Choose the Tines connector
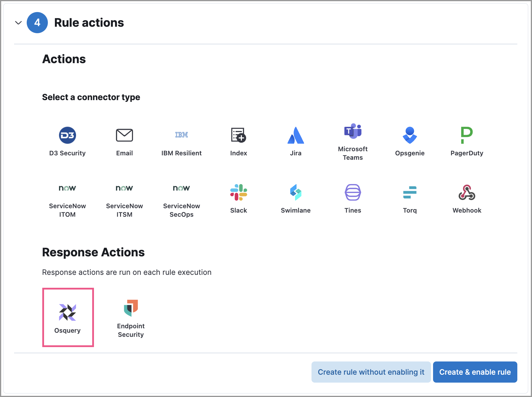The height and width of the screenshot is (397, 532). [353, 198]
